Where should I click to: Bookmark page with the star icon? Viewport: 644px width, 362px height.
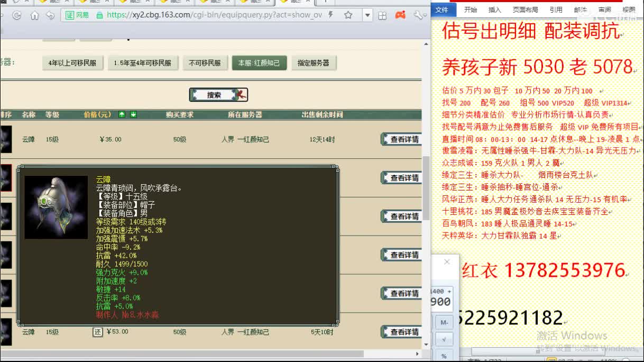[x=348, y=15]
